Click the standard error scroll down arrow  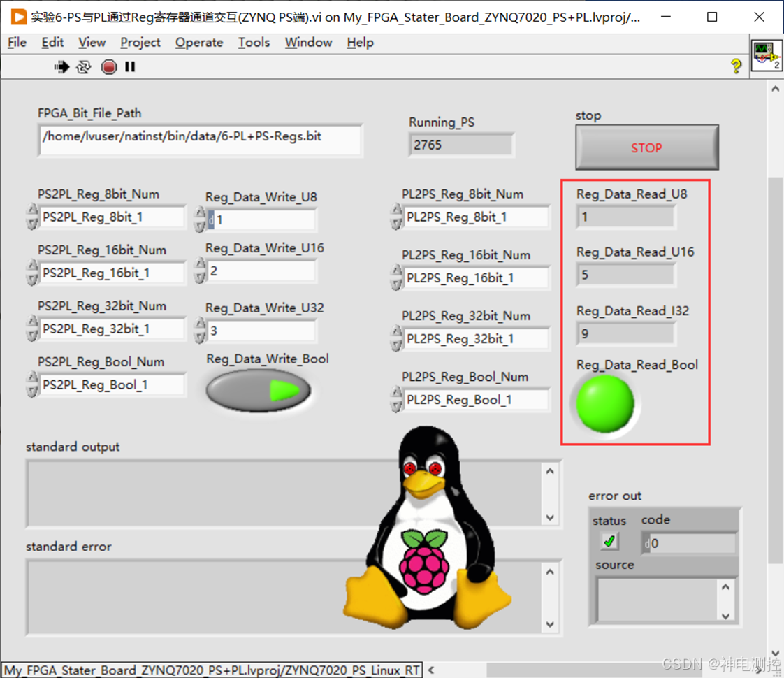point(550,624)
